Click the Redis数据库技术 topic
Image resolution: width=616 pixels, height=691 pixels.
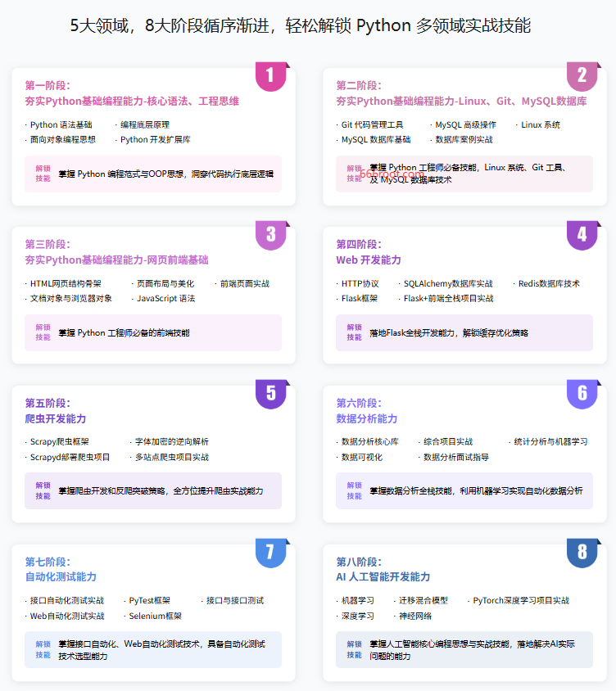548,283
